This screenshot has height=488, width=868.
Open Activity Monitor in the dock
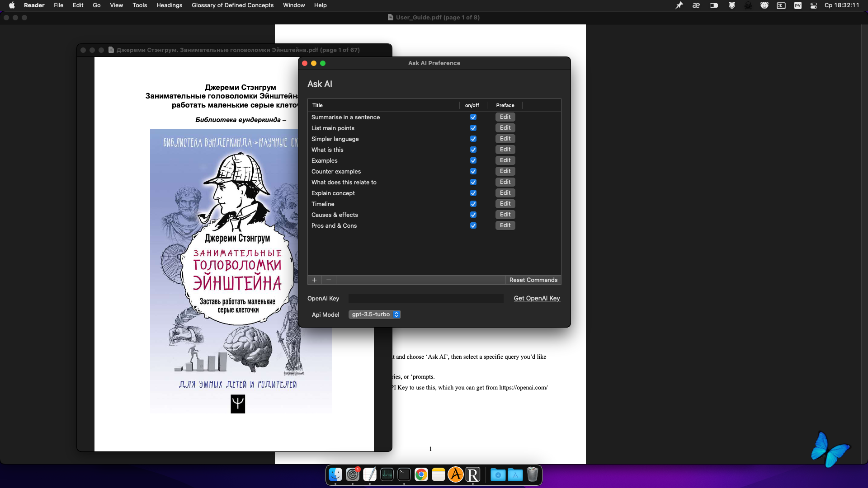coord(387,474)
